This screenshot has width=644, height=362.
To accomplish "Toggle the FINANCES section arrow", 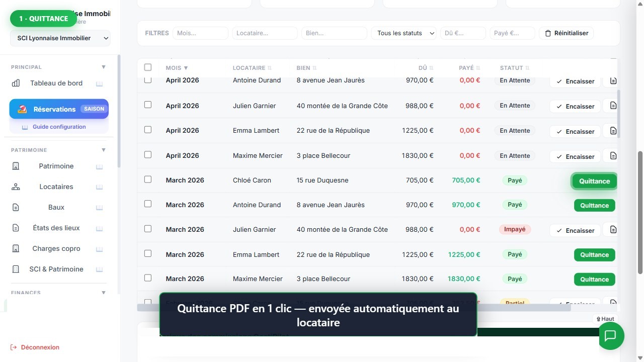I will click(104, 293).
